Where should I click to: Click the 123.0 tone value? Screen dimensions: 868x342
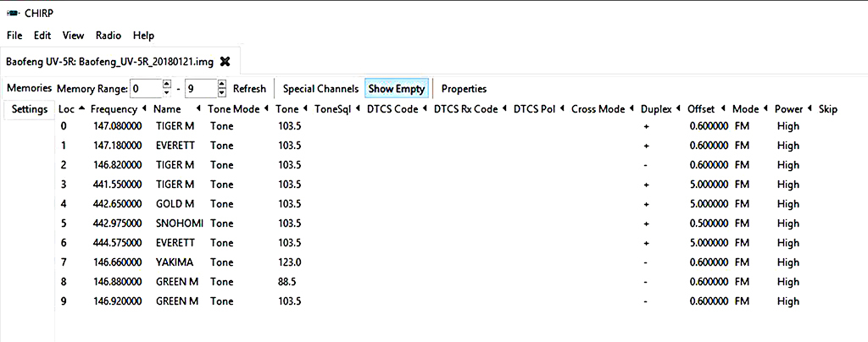coord(290,262)
